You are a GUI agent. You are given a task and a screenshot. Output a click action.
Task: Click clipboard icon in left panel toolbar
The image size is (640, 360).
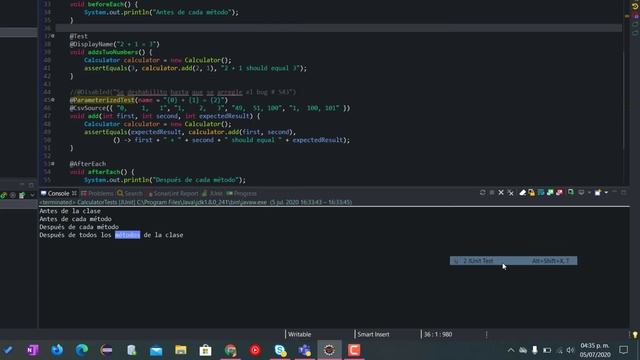[22, 196]
